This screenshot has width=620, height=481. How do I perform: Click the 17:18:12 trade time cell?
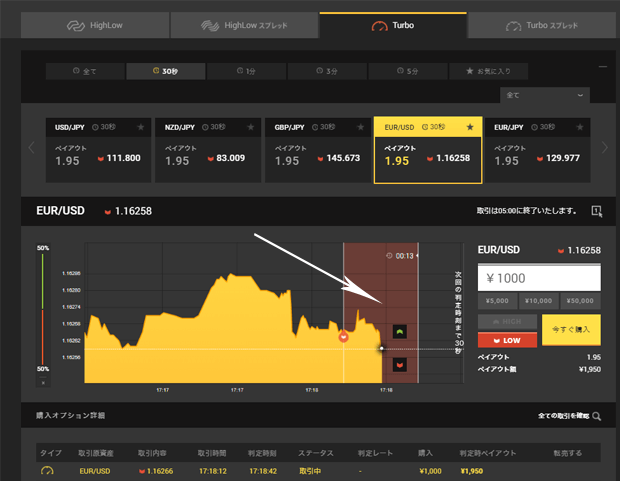[213, 471]
